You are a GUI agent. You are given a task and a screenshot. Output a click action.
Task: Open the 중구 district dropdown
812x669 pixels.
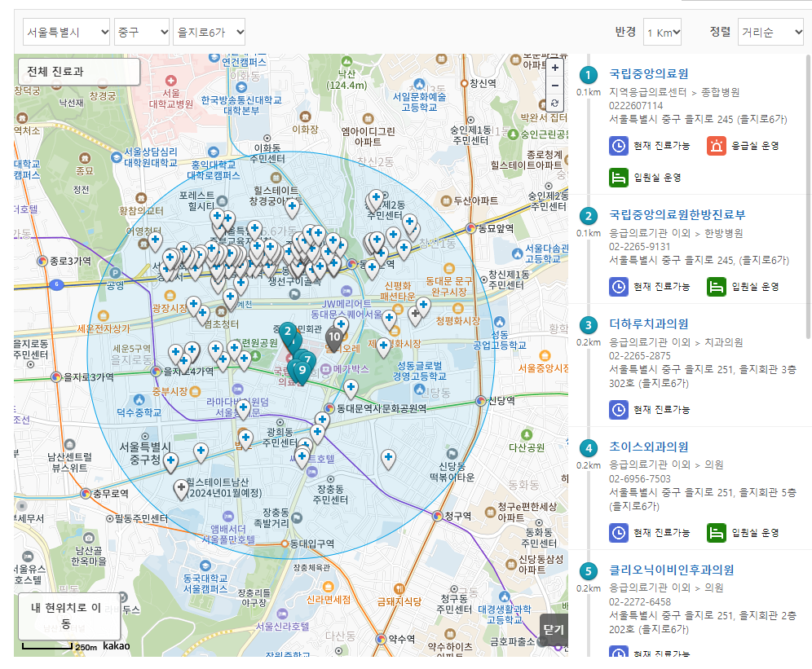pyautogui.click(x=142, y=33)
